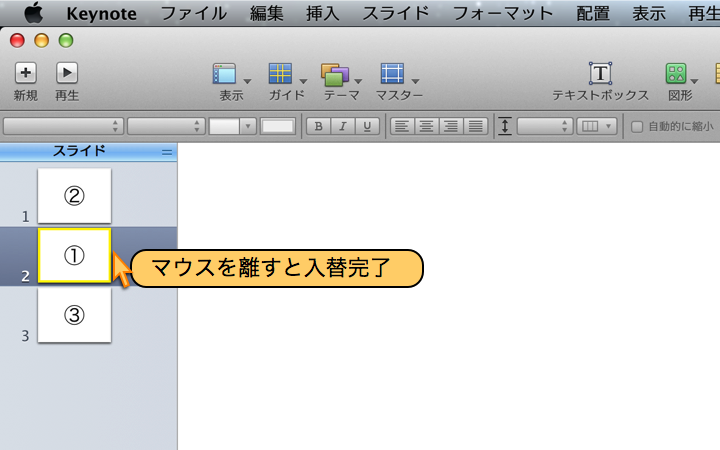
Task: Open the ファイル menu
Action: click(x=193, y=13)
